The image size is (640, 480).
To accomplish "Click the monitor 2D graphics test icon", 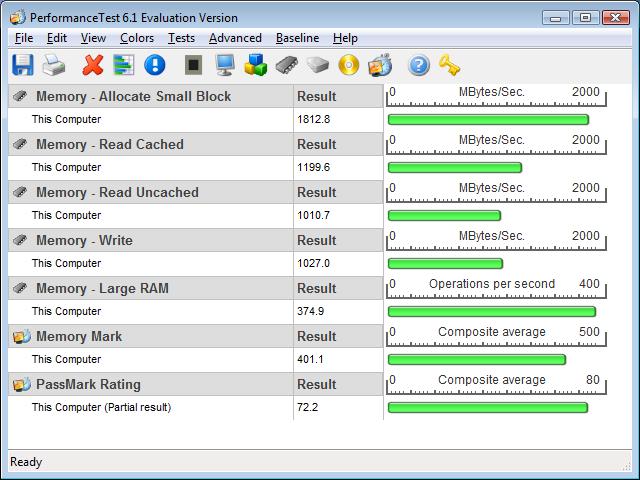I will (x=225, y=65).
